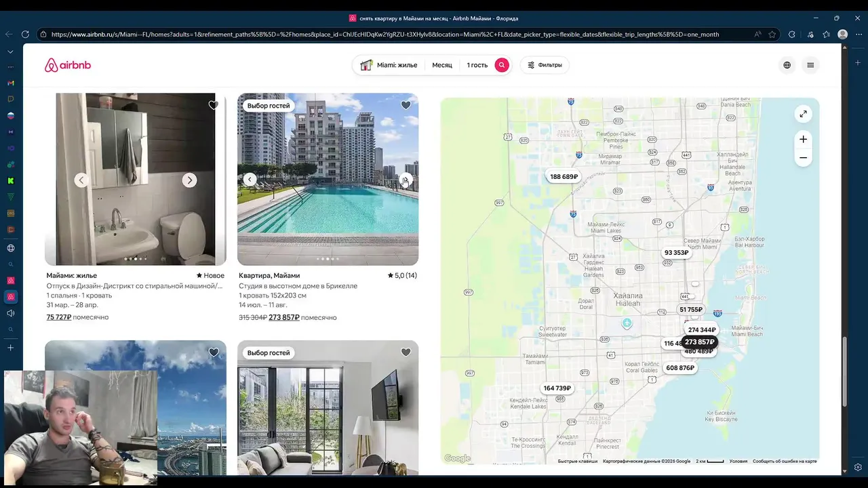Open Условия map terms link

738,462
